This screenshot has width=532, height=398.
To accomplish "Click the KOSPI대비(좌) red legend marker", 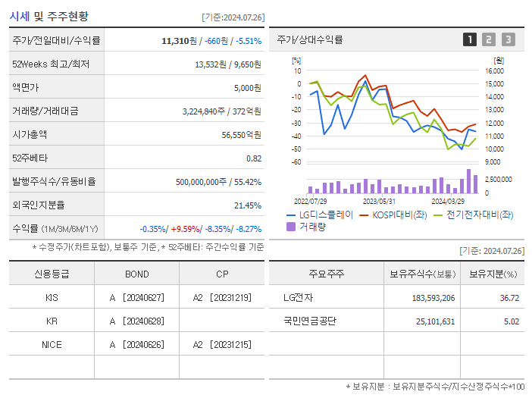I will (364, 215).
